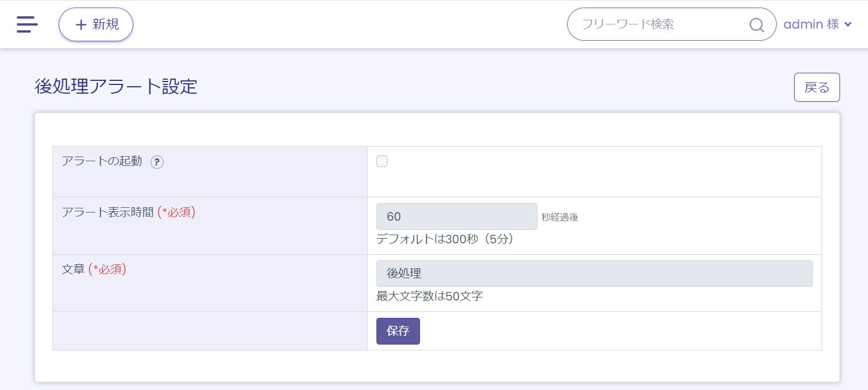The width and height of the screenshot is (868, 390).
Task: Expand the chevron beside admin 様
Action: (x=848, y=24)
